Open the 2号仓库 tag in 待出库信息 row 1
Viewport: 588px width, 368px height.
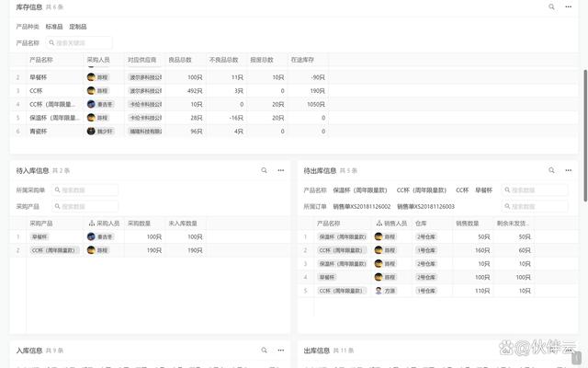point(426,236)
